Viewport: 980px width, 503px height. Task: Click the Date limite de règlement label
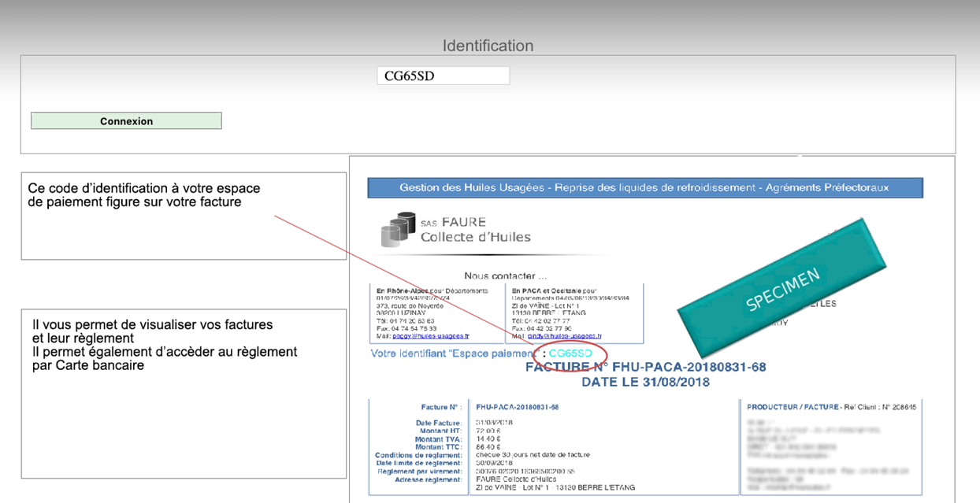pyautogui.click(x=419, y=462)
